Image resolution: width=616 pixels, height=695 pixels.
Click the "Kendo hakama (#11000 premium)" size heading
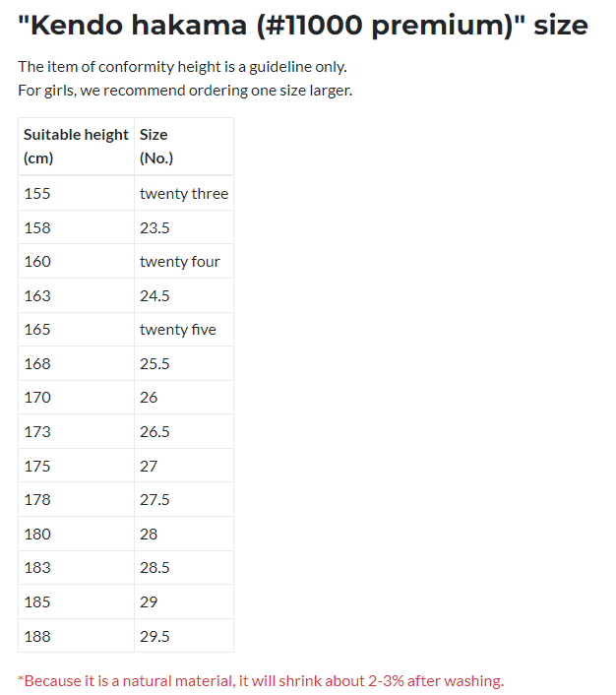tap(303, 25)
